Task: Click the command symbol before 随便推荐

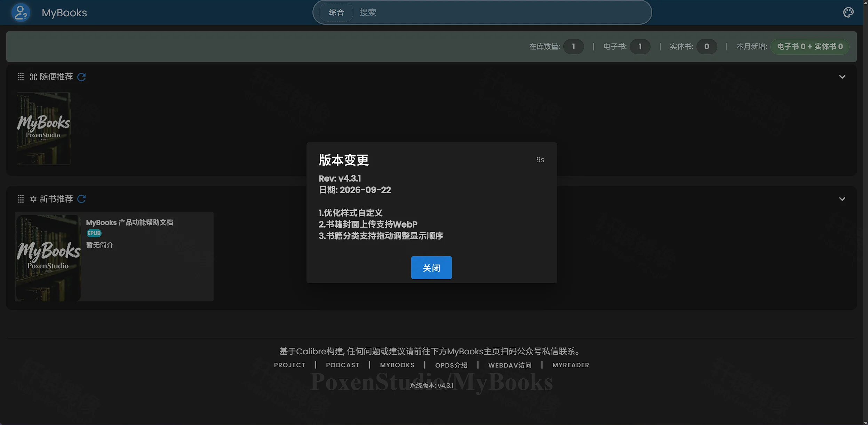Action: (x=33, y=77)
